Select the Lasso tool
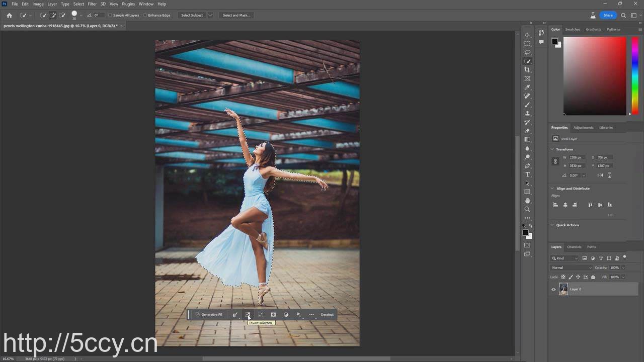 (x=527, y=52)
